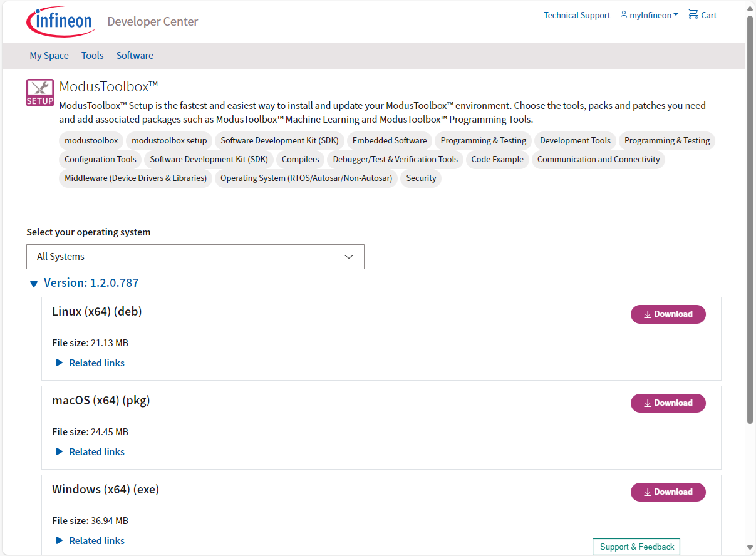Click the download icon for Windows (x64) (exe)

[648, 492]
